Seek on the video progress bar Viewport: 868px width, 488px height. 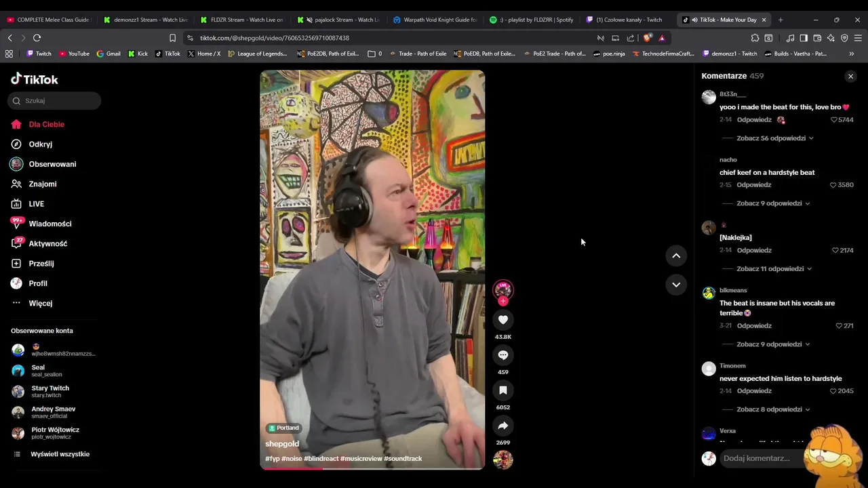(372, 468)
